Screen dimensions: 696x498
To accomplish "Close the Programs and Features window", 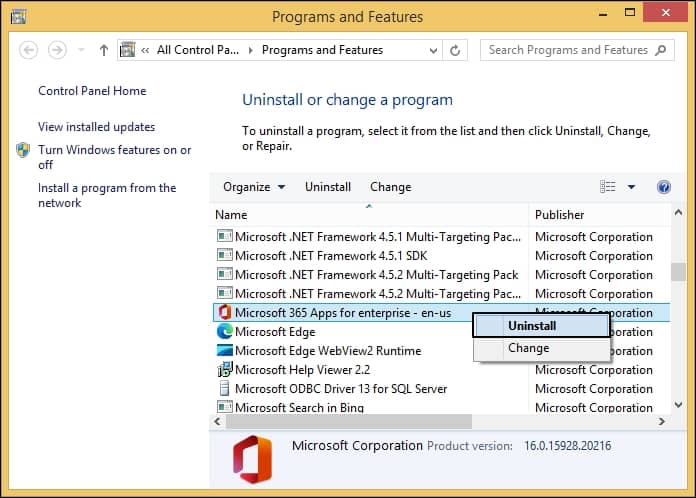I will 665,12.
